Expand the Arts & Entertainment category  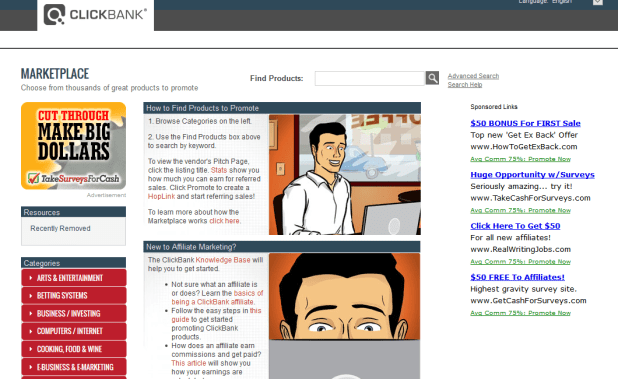click(74, 278)
